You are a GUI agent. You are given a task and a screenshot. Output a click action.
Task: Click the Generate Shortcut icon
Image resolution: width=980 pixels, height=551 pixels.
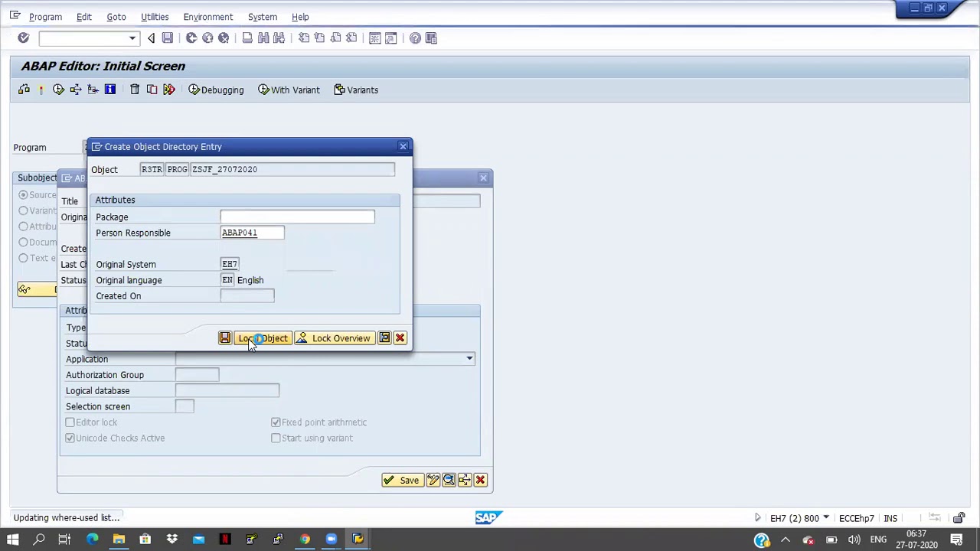coord(390,38)
